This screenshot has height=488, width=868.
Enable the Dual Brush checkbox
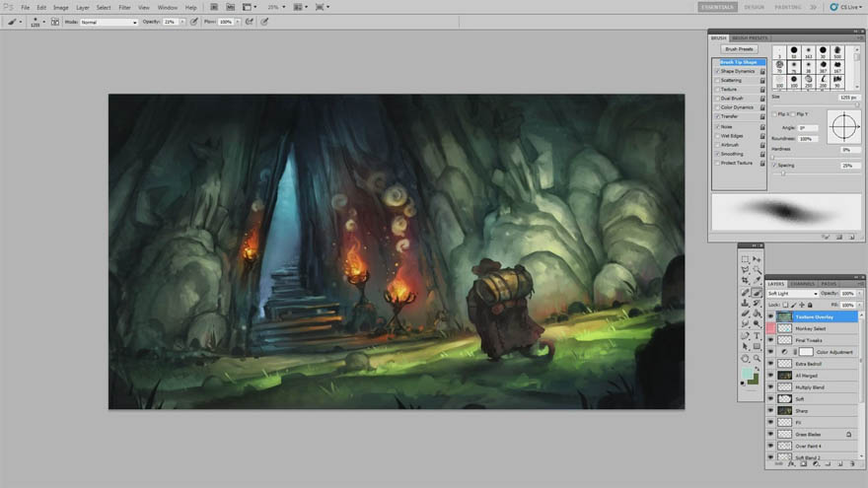point(717,99)
